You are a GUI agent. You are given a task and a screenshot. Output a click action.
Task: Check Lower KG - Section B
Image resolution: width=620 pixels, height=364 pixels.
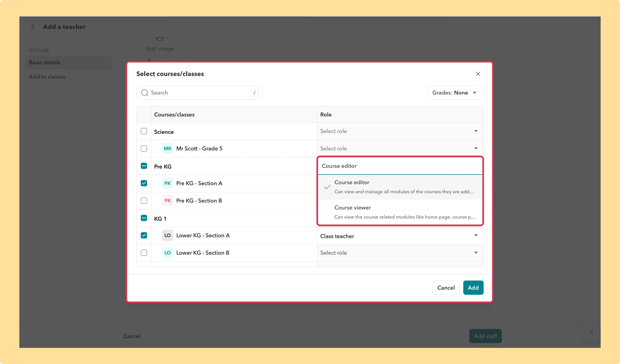(144, 253)
